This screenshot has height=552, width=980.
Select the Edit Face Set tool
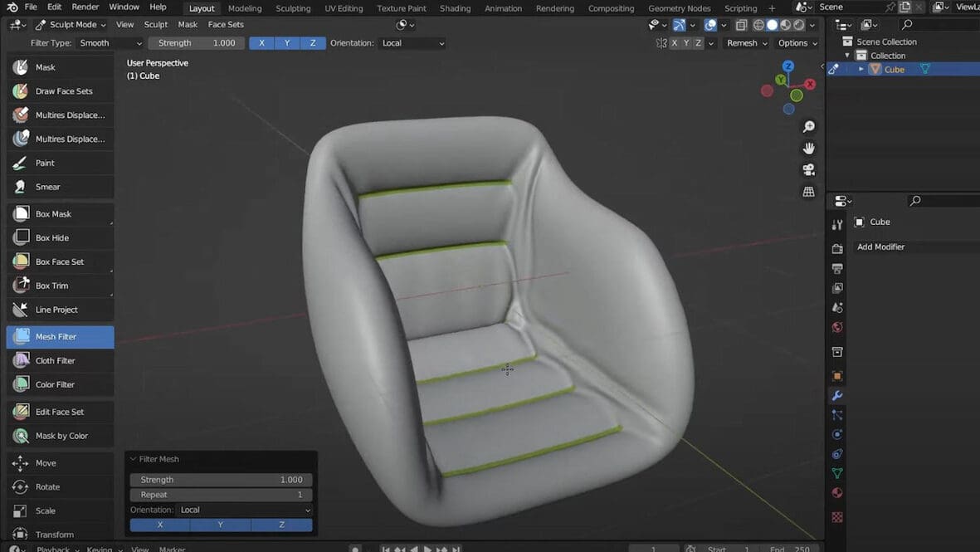point(60,412)
